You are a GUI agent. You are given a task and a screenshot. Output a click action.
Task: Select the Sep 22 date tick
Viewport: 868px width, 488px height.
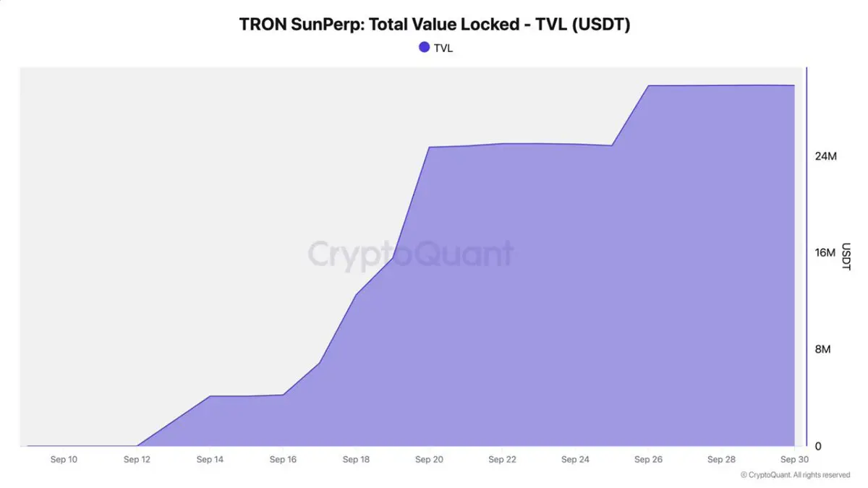(502, 459)
